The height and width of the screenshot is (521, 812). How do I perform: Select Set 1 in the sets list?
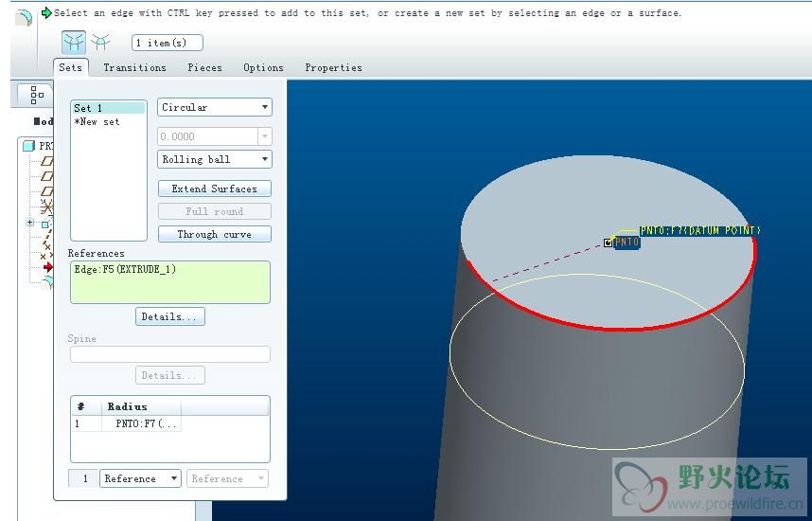pyautogui.click(x=108, y=108)
